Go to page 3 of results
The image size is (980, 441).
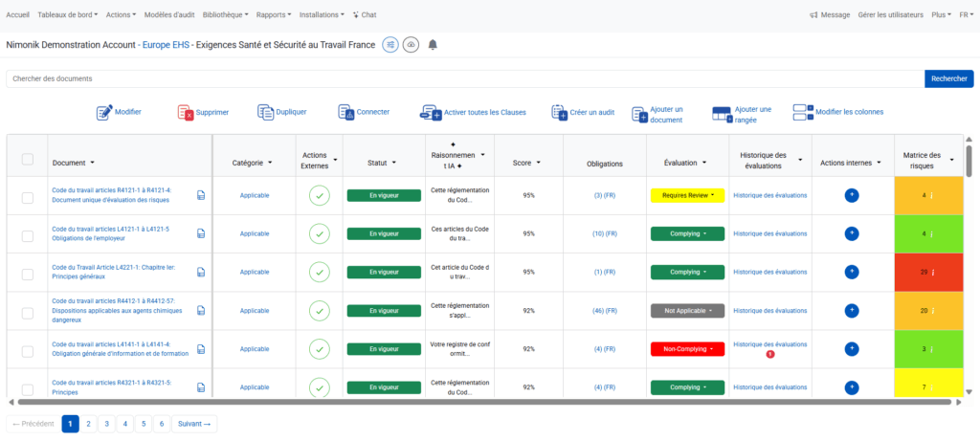coord(107,424)
